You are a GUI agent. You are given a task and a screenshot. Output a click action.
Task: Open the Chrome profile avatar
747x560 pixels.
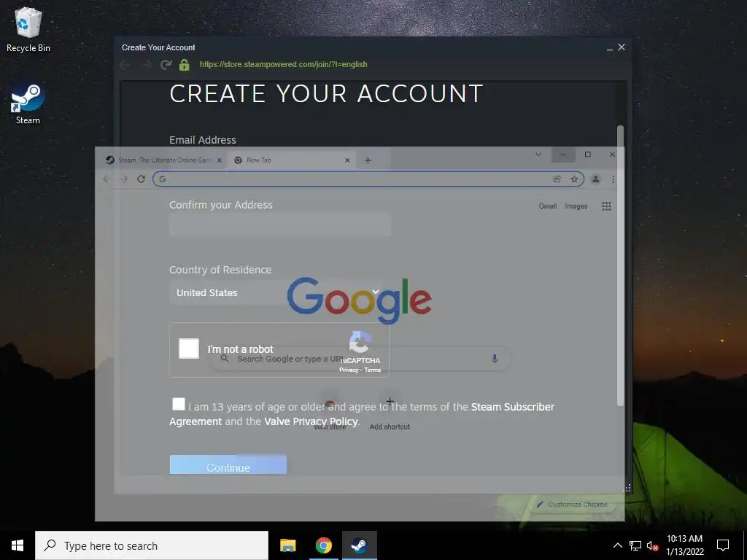point(595,179)
